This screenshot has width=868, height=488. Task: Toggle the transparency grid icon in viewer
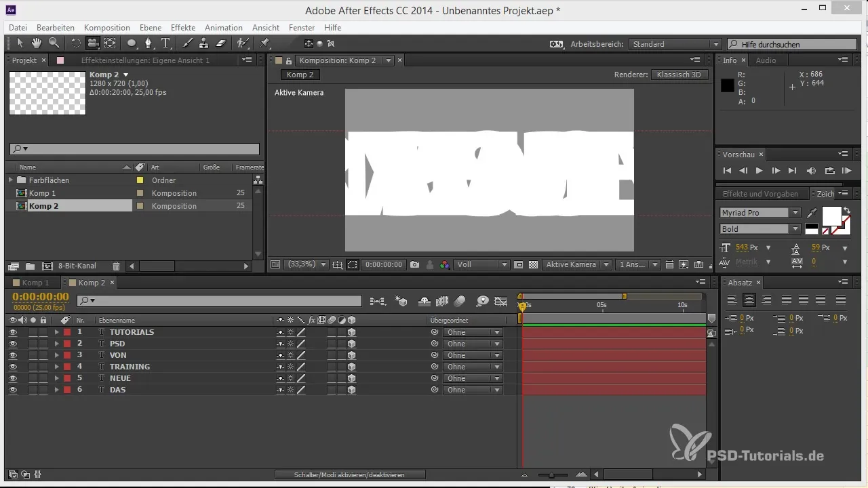(533, 264)
